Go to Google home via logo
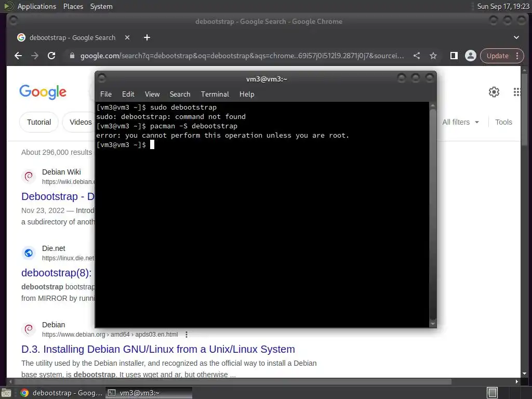 click(x=43, y=92)
